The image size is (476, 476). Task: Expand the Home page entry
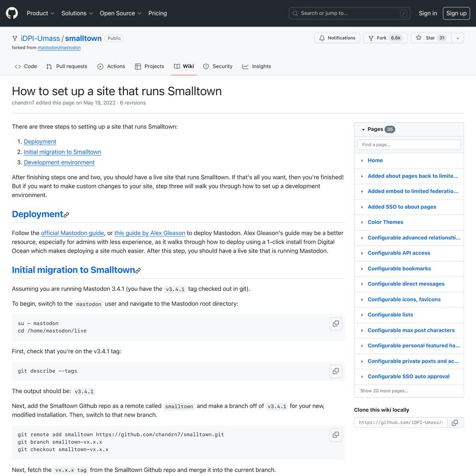(x=362, y=160)
